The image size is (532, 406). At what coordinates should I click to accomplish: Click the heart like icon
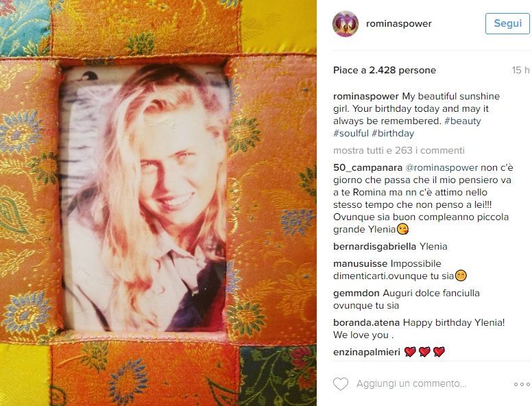(341, 384)
